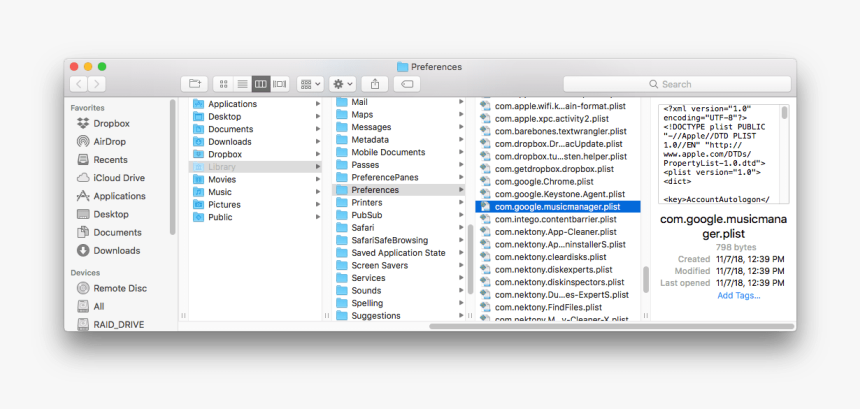Expand the Movies folder arrow
This screenshot has height=409, width=860.
(318, 179)
